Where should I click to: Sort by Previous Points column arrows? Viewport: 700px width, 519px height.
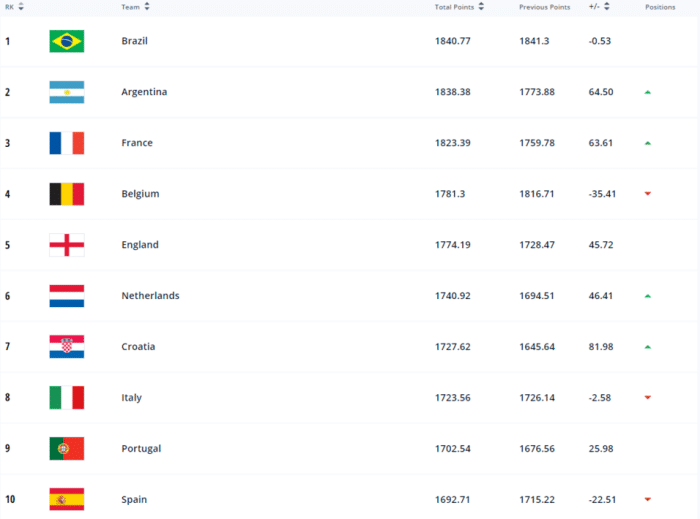tap(578, 7)
